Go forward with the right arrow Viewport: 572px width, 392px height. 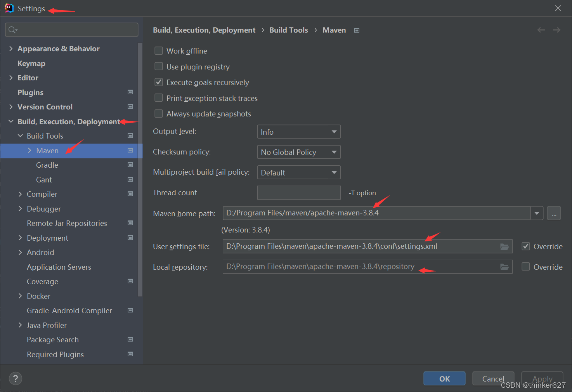pos(556,30)
